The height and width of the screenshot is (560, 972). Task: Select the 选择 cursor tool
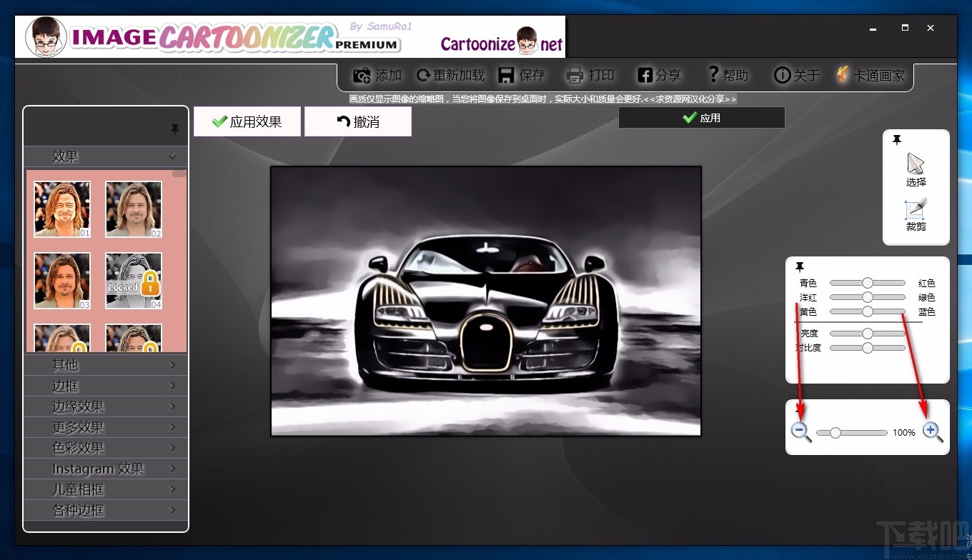(916, 169)
